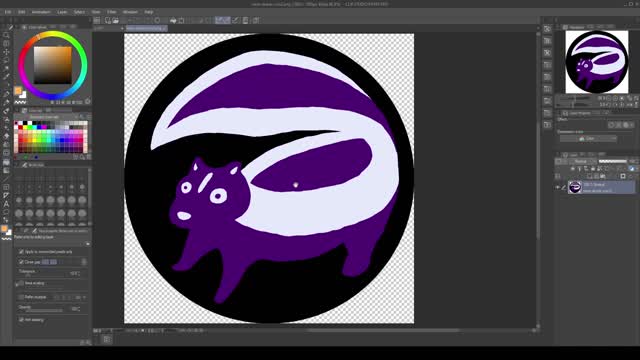Select the Text tool A icon
The height and width of the screenshot is (360, 640).
[x=6, y=204]
